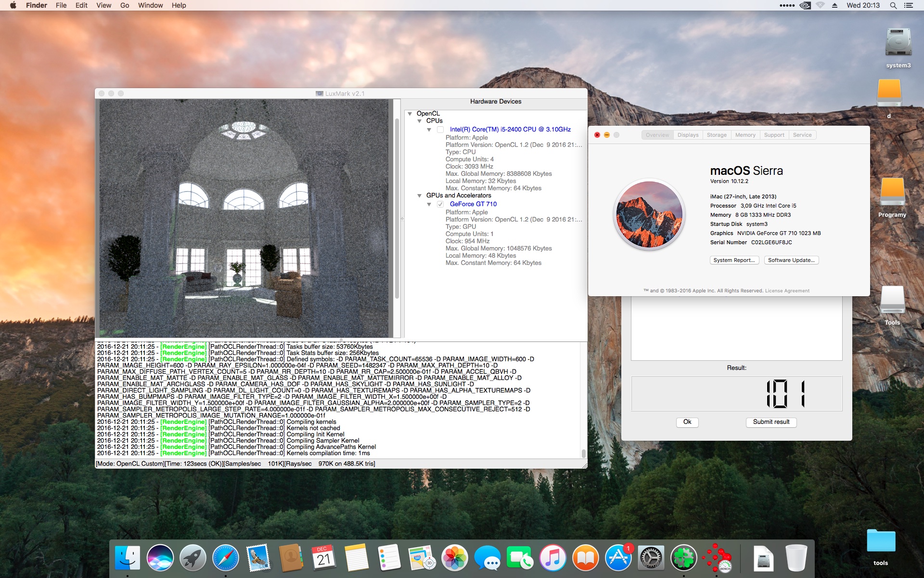Switch to the Displays tab
924x578 pixels.
point(688,135)
